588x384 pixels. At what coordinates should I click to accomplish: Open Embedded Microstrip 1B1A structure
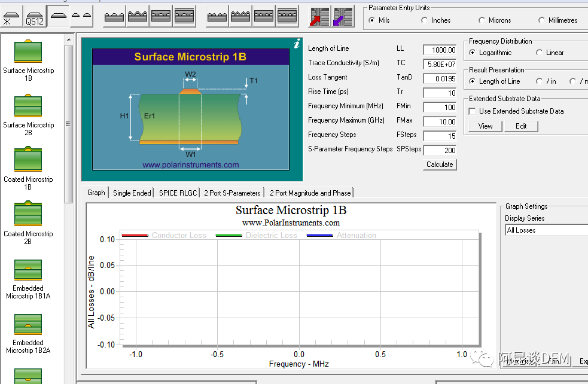[28, 270]
